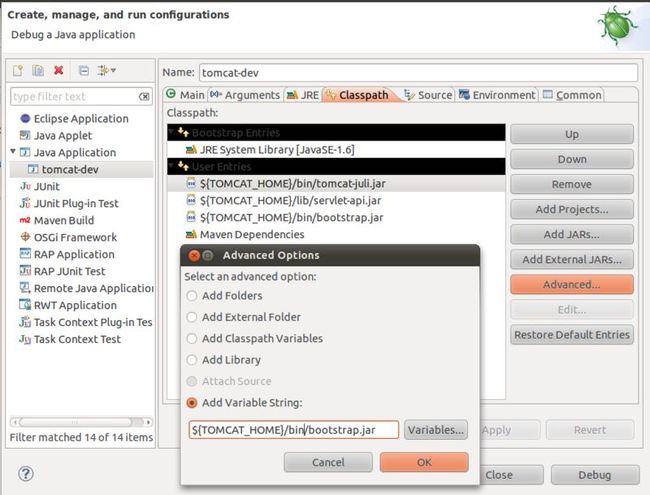Switch to the JRE tab

pyautogui.click(x=303, y=95)
